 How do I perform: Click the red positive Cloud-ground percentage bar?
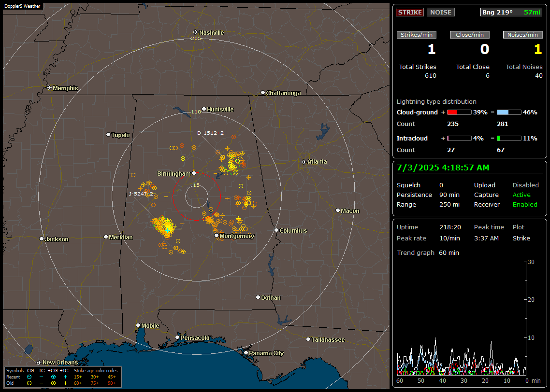click(459, 112)
